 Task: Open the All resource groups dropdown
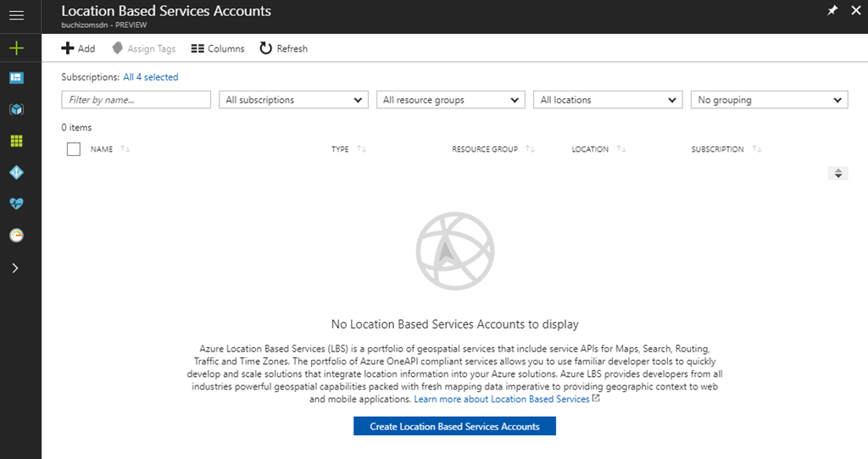pyautogui.click(x=451, y=100)
